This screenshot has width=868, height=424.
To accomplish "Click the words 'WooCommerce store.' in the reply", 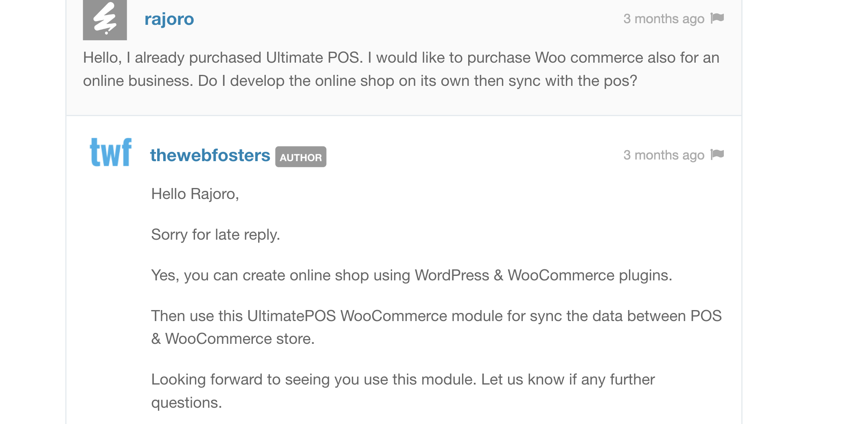I will click(240, 339).
